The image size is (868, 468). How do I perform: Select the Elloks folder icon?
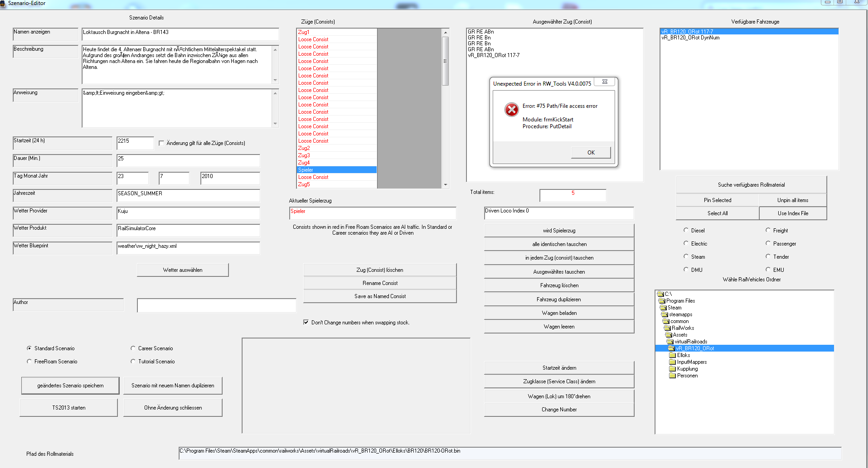coord(673,355)
